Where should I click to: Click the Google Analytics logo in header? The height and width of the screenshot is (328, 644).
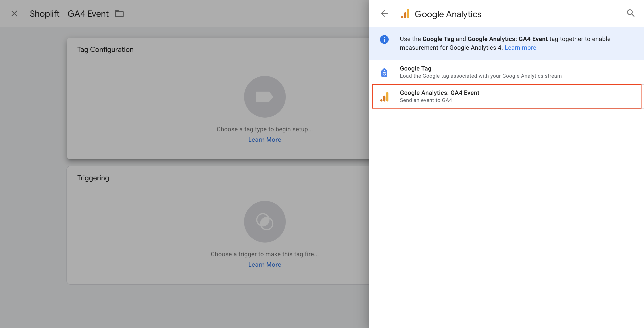pos(405,14)
